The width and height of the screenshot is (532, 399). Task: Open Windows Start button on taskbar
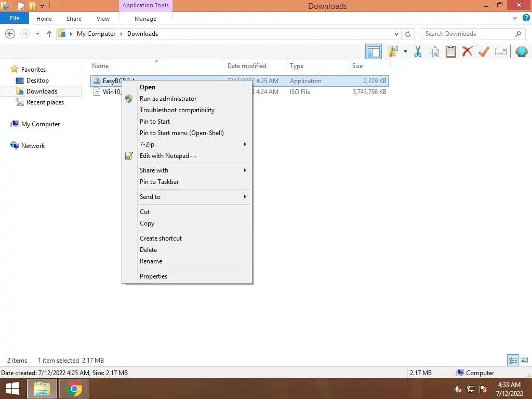pos(12,389)
